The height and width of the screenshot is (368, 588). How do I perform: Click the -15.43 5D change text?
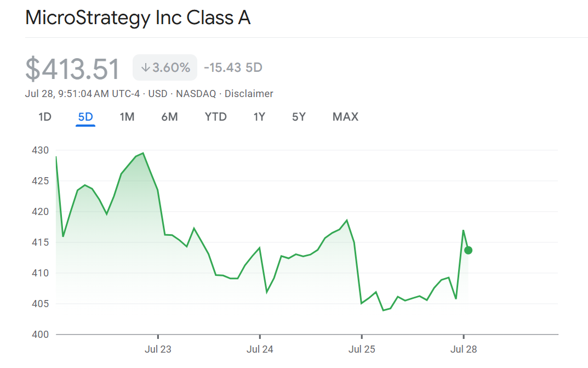[233, 67]
